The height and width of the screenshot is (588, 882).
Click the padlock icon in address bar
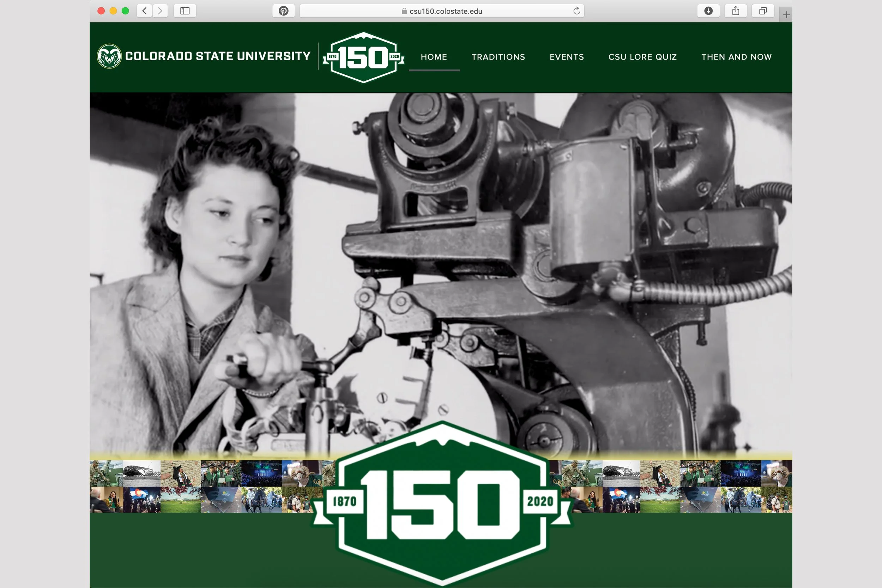coord(404,11)
